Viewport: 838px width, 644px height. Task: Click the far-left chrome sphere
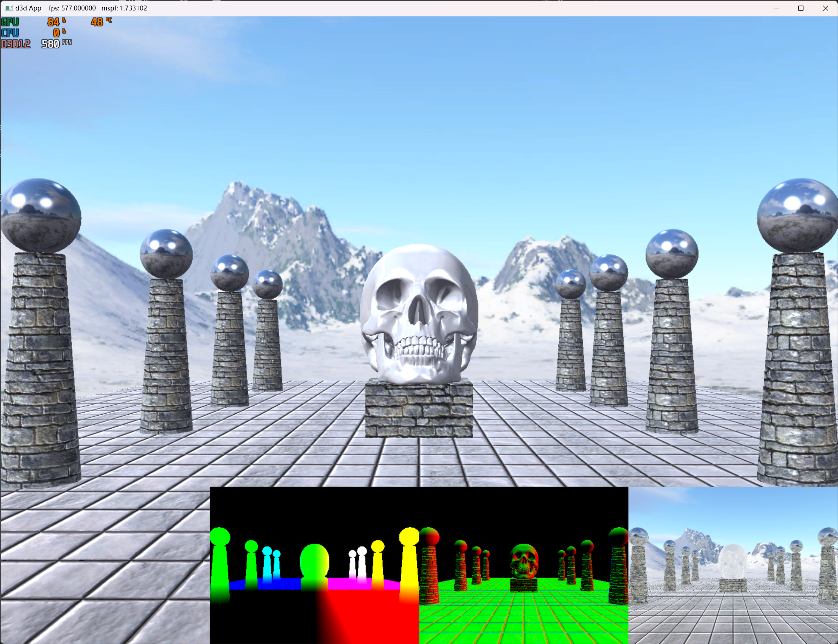point(41,215)
